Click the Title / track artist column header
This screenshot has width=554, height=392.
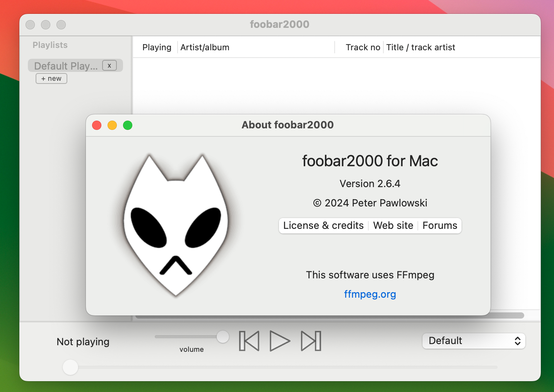[x=421, y=47]
